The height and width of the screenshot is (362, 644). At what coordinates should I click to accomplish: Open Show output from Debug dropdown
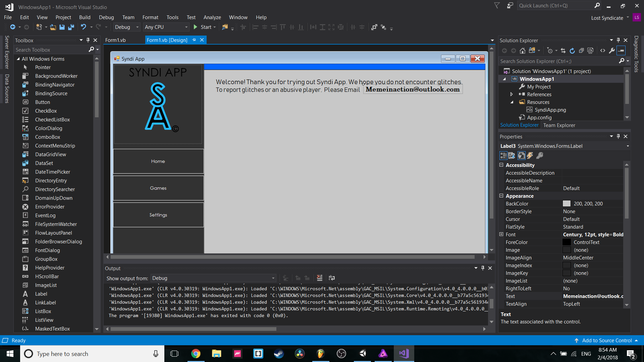[x=213, y=278]
